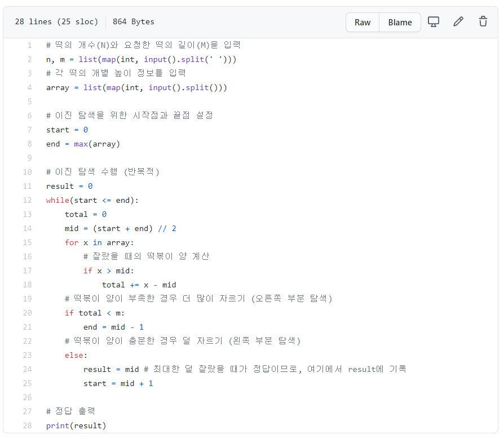
Task: Select line number 28
Action: 27,426
